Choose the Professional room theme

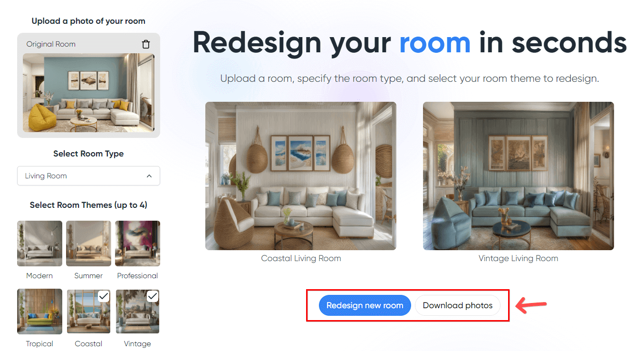click(137, 244)
